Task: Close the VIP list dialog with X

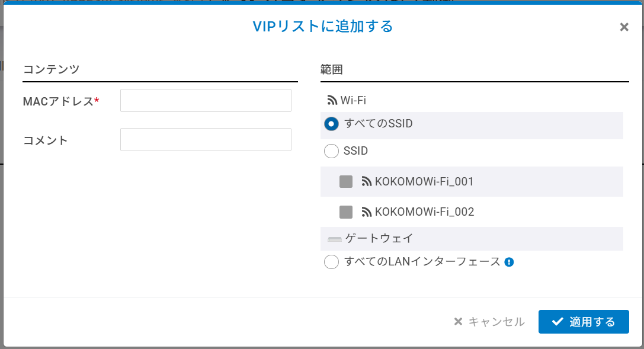Action: [624, 27]
